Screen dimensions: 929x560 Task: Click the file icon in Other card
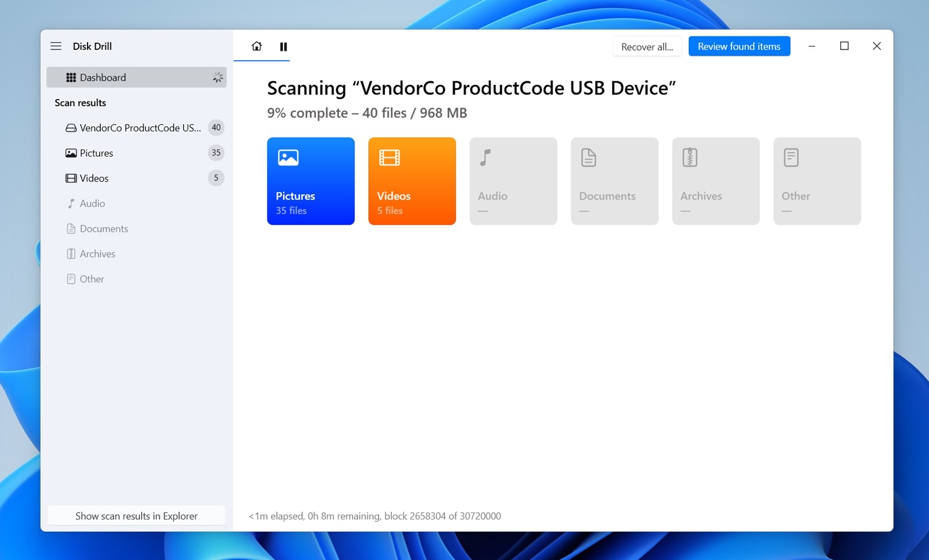[791, 157]
